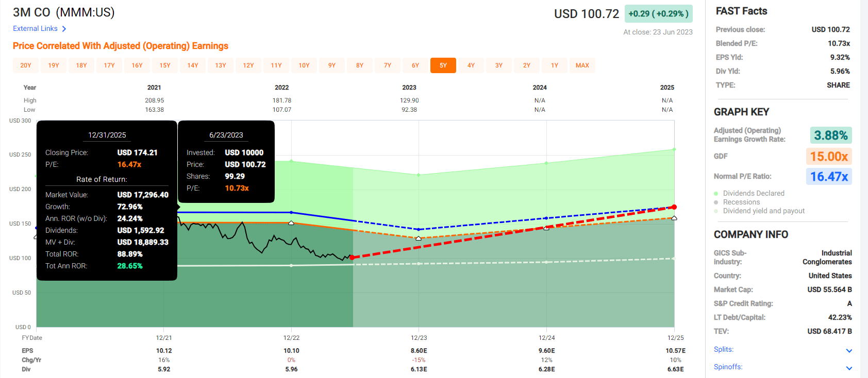Click the Price Correlated With Adjusted Earnings heading
868x378 pixels.
[121, 46]
